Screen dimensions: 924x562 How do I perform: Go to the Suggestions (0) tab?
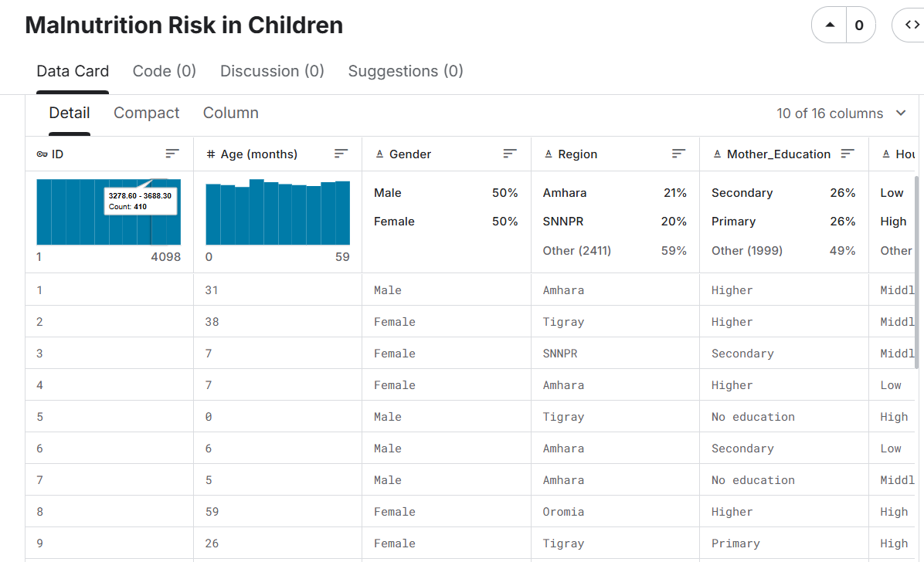[x=406, y=71]
